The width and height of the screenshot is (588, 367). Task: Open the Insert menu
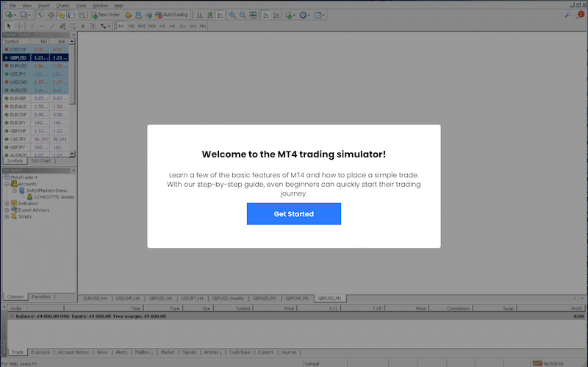click(44, 6)
